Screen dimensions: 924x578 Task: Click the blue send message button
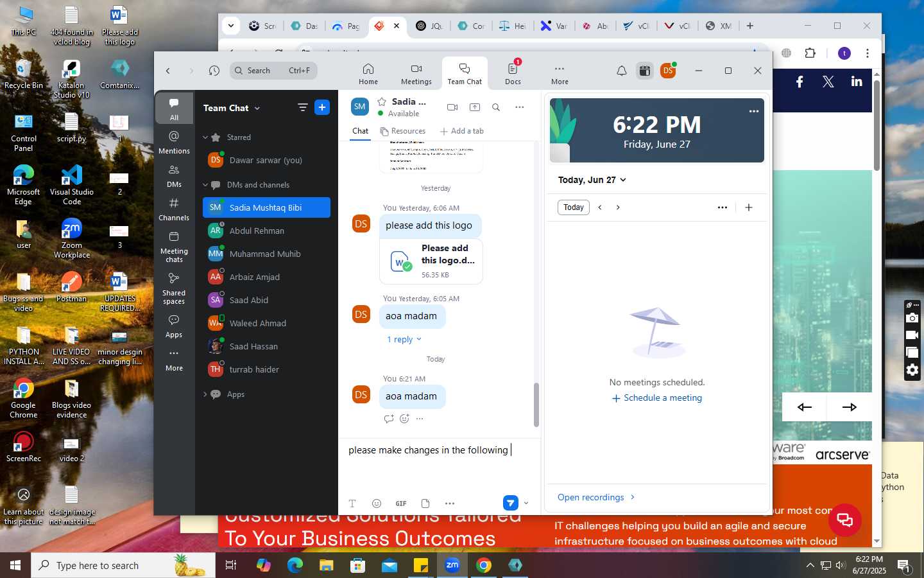(x=510, y=503)
